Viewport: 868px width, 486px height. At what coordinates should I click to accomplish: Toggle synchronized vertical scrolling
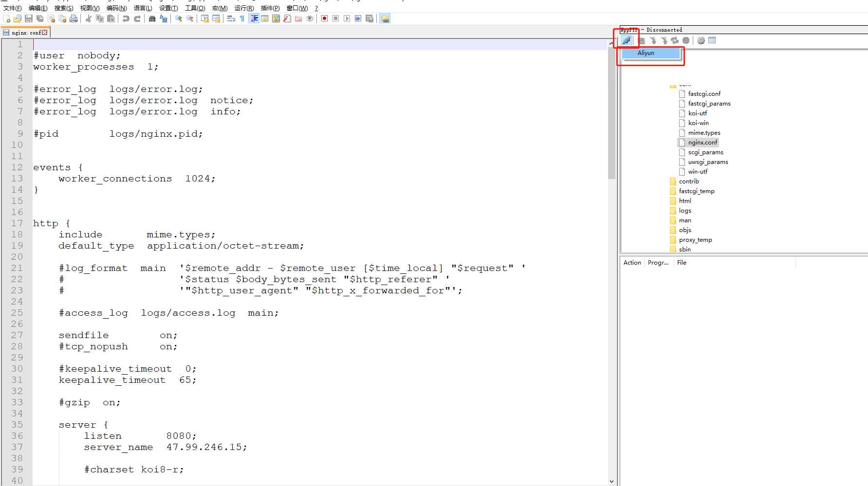click(x=205, y=18)
